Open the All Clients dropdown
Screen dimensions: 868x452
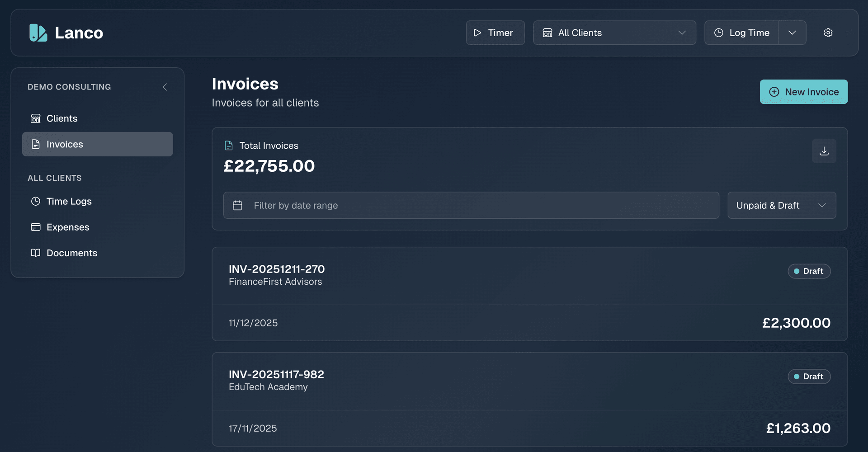point(614,32)
